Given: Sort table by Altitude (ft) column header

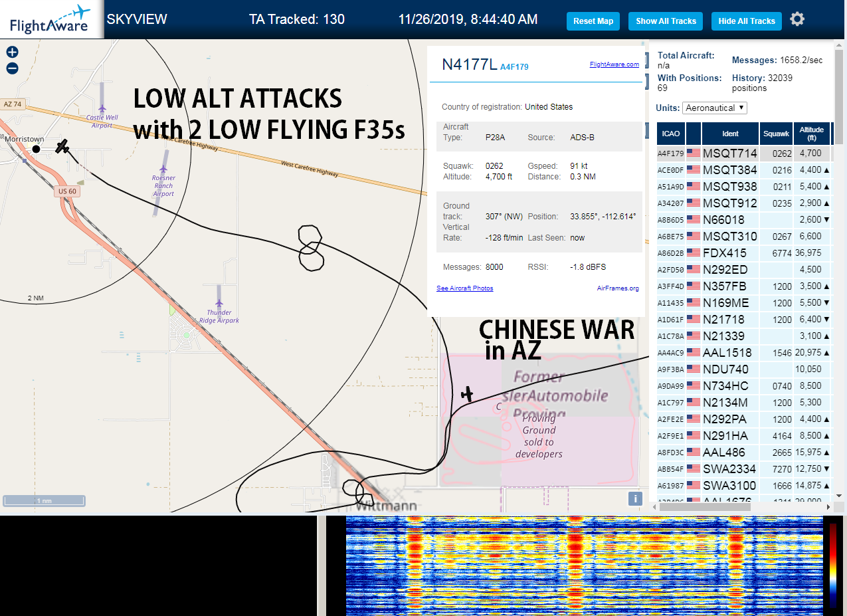Looking at the screenshot, I should click(812, 134).
